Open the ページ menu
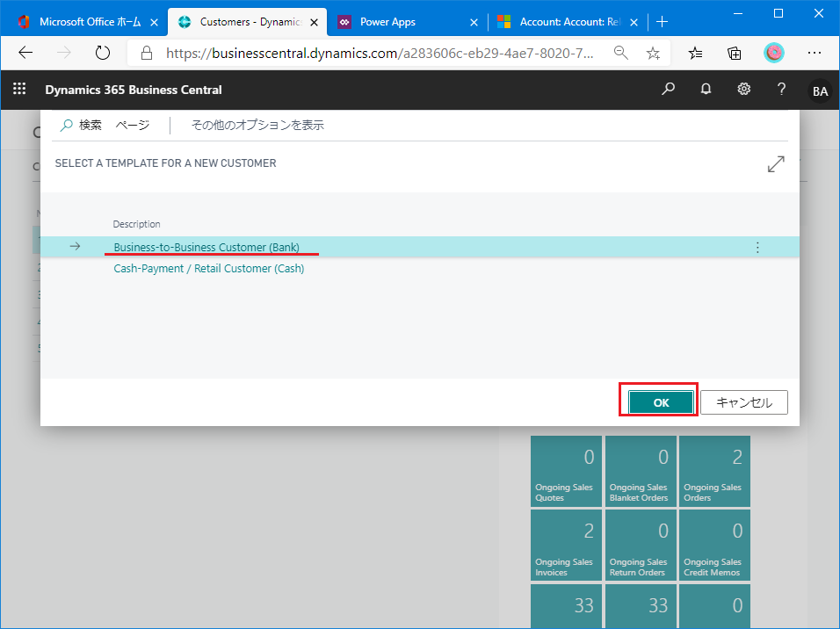Viewport: 840px width, 629px height. [133, 126]
